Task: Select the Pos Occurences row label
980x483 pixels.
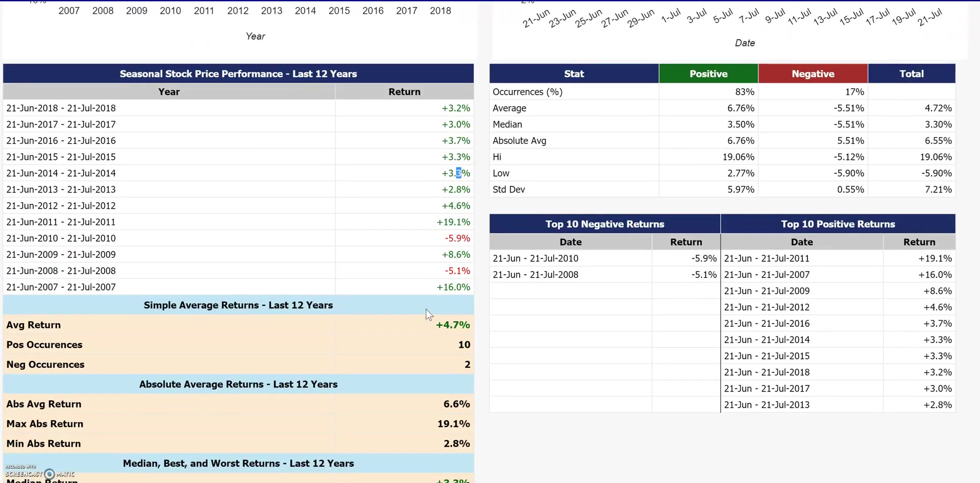Action: [44, 345]
